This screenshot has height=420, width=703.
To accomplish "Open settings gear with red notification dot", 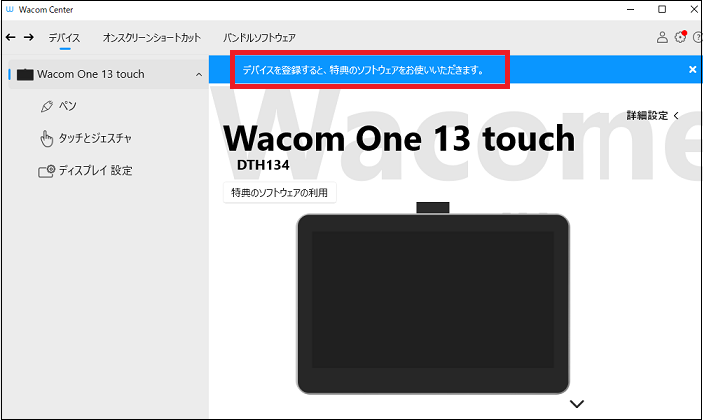I will 681,37.
